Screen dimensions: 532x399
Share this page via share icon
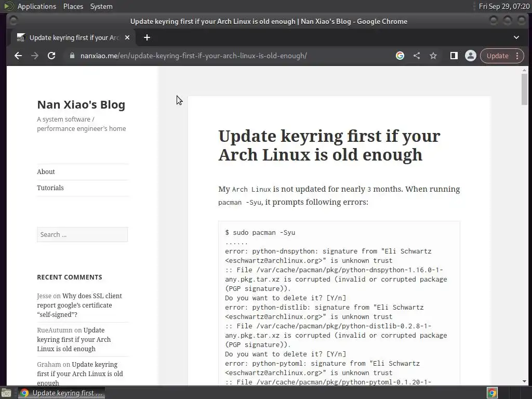[x=417, y=56]
